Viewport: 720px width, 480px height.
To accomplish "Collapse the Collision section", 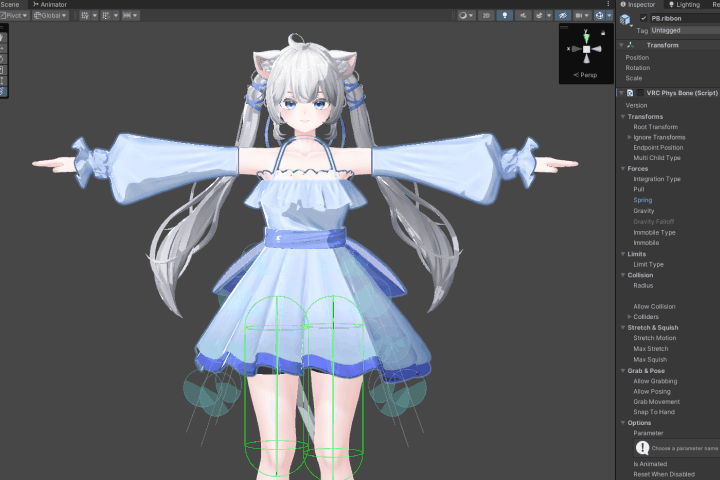I will (623, 275).
